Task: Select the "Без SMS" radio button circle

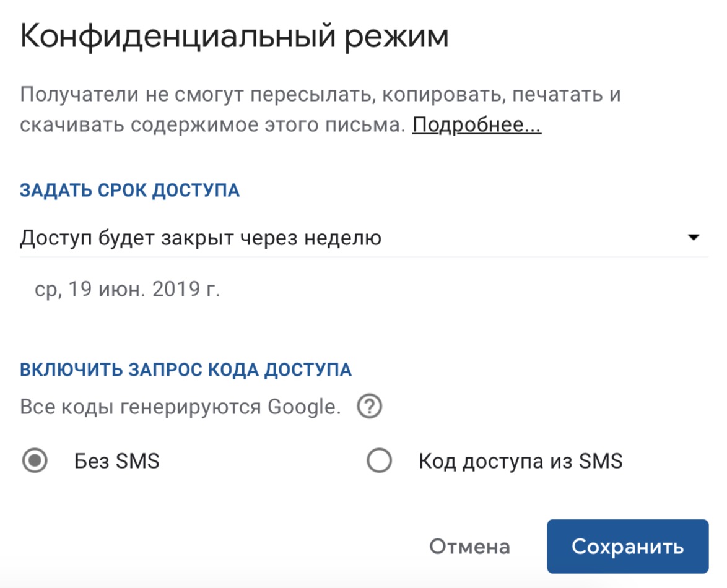Action: click(34, 461)
